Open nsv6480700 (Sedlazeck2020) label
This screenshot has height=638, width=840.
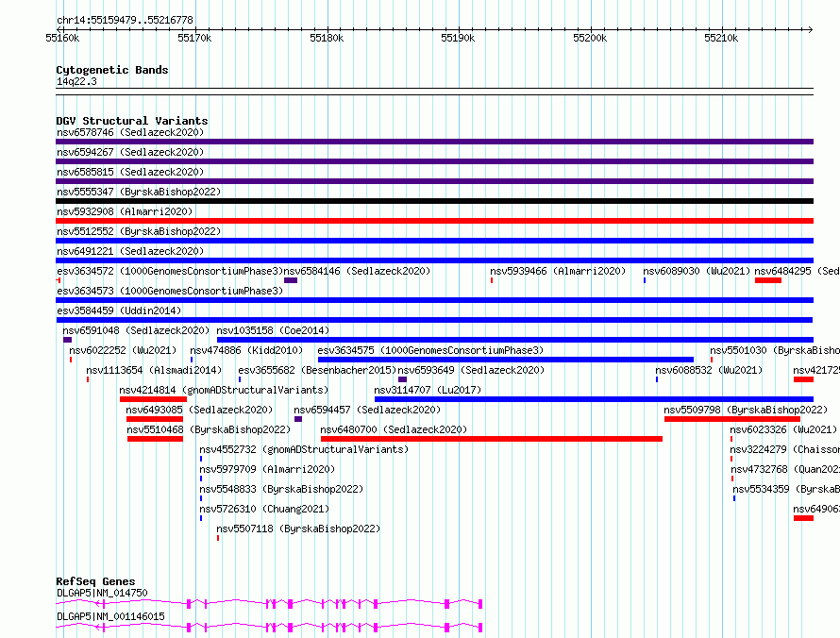tap(394, 429)
